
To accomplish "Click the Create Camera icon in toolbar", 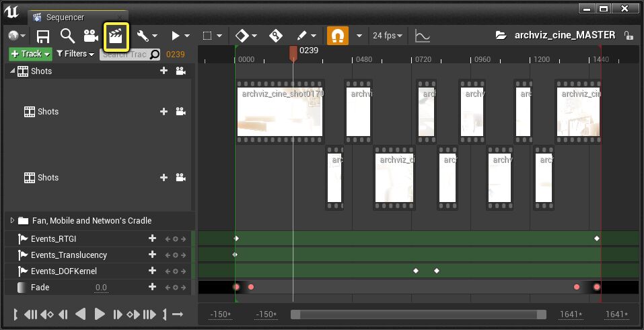I will (90, 36).
